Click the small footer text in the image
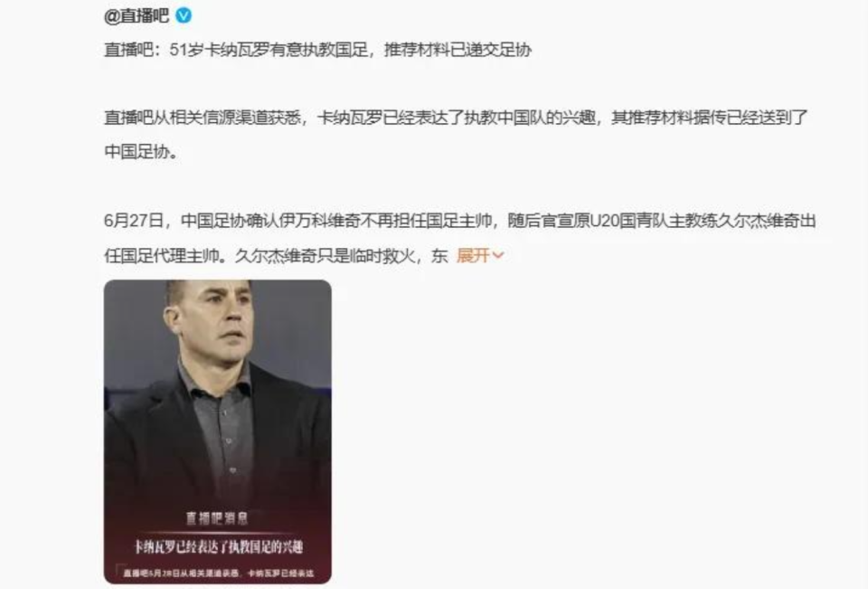The height and width of the screenshot is (589, 868). click(x=218, y=573)
